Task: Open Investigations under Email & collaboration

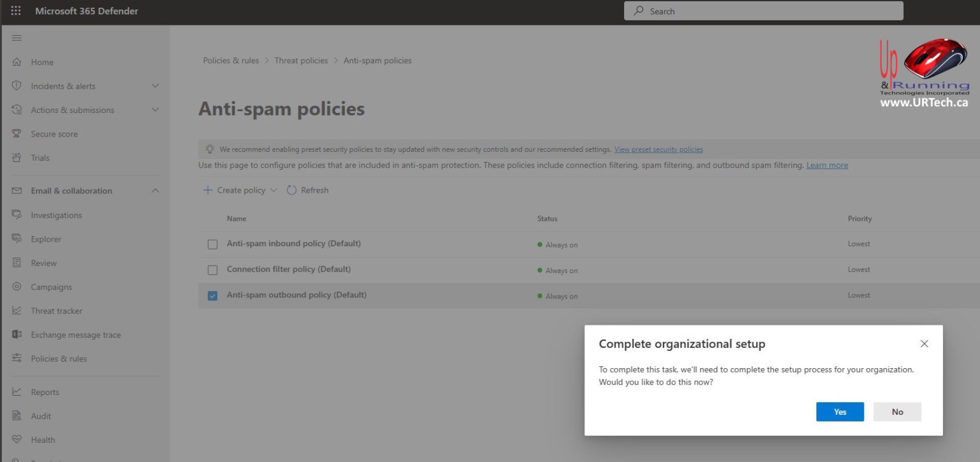Action: pos(56,215)
